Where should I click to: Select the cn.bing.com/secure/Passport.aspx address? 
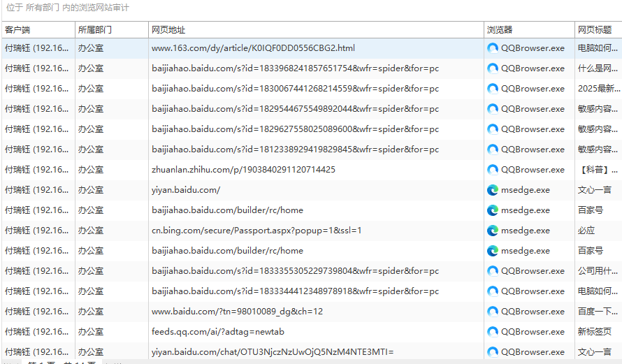pyautogui.click(x=256, y=231)
